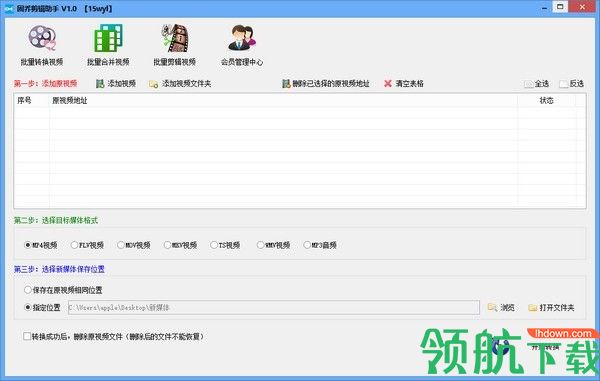This screenshot has width=600, height=381.
Task: Select the WMV视频 format radio button
Action: pyautogui.click(x=260, y=245)
